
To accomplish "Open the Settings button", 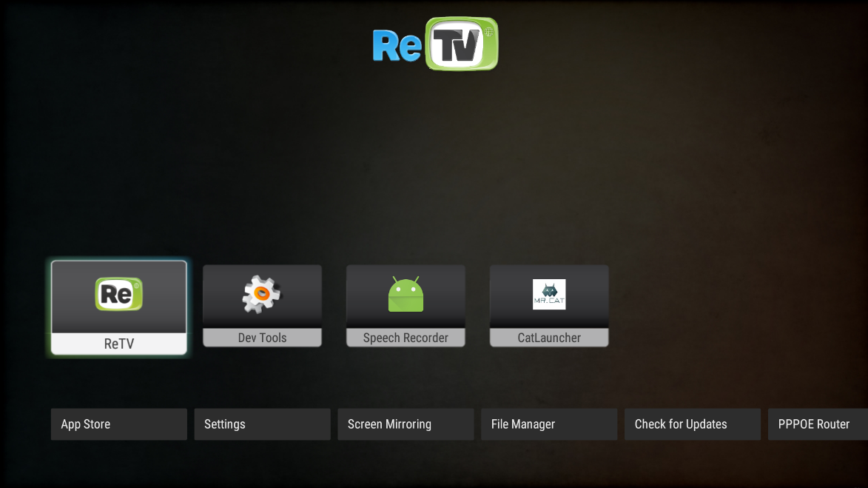I will point(263,424).
